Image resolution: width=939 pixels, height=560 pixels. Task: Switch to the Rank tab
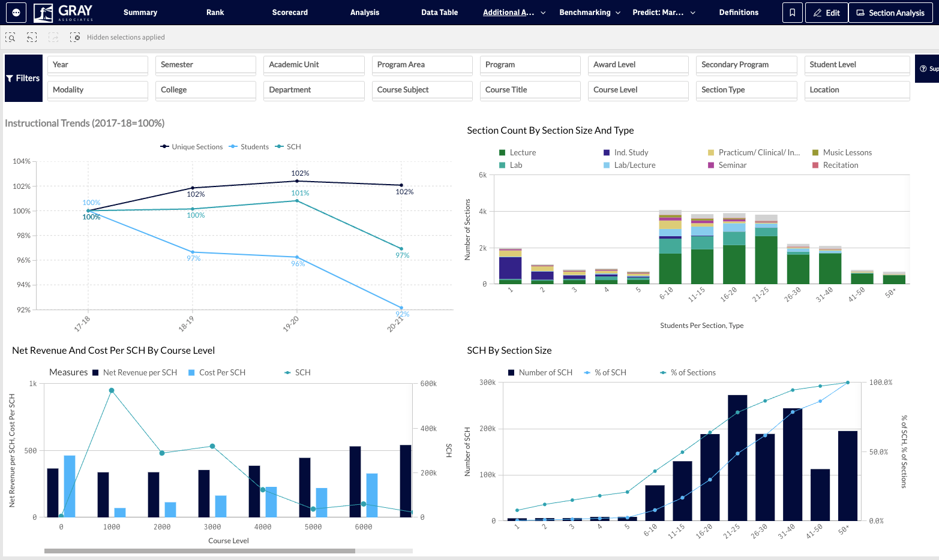pos(215,13)
